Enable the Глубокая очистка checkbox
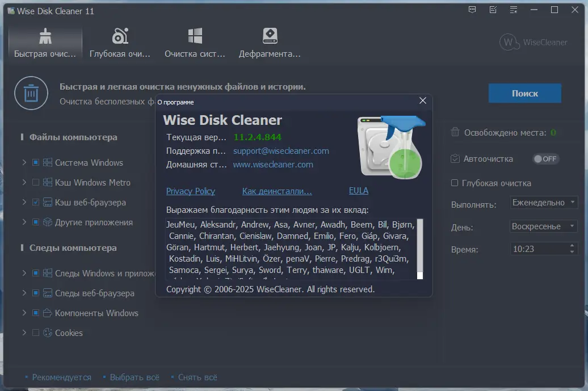This screenshot has height=391, width=588. [455, 183]
